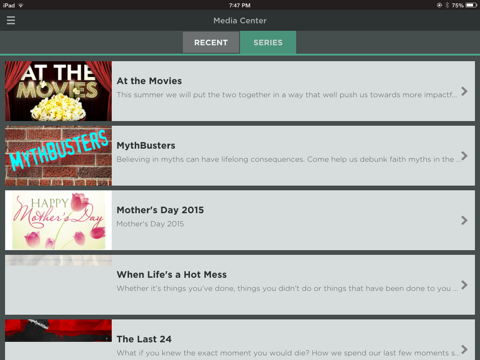Open 'When Life's a Hot Mess' title
The image size is (480, 360).
click(x=172, y=275)
